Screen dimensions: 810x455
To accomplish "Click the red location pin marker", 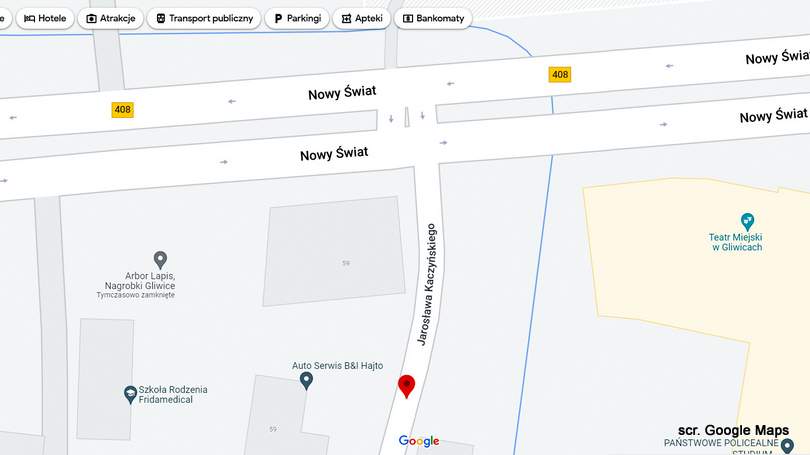I will [x=407, y=386].
